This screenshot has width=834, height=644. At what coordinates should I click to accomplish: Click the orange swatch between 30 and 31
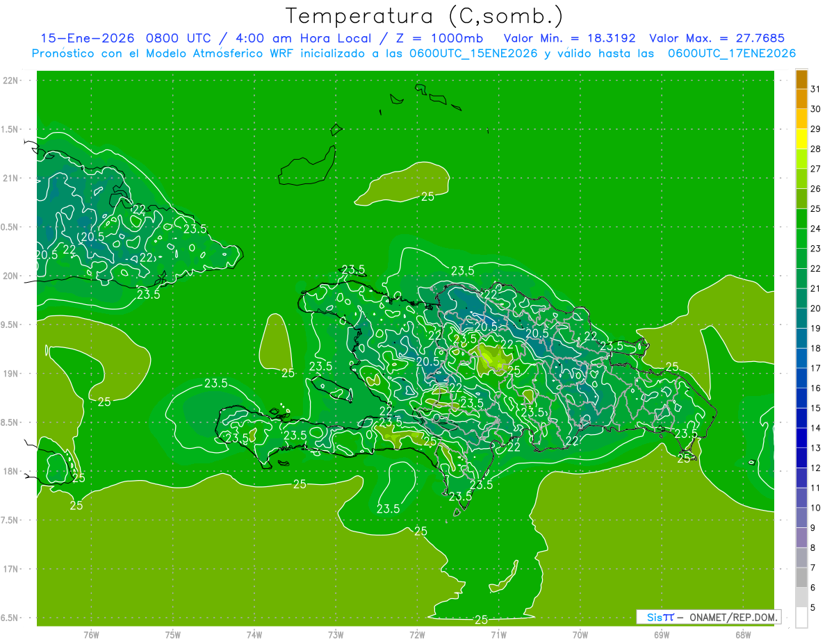click(801, 99)
